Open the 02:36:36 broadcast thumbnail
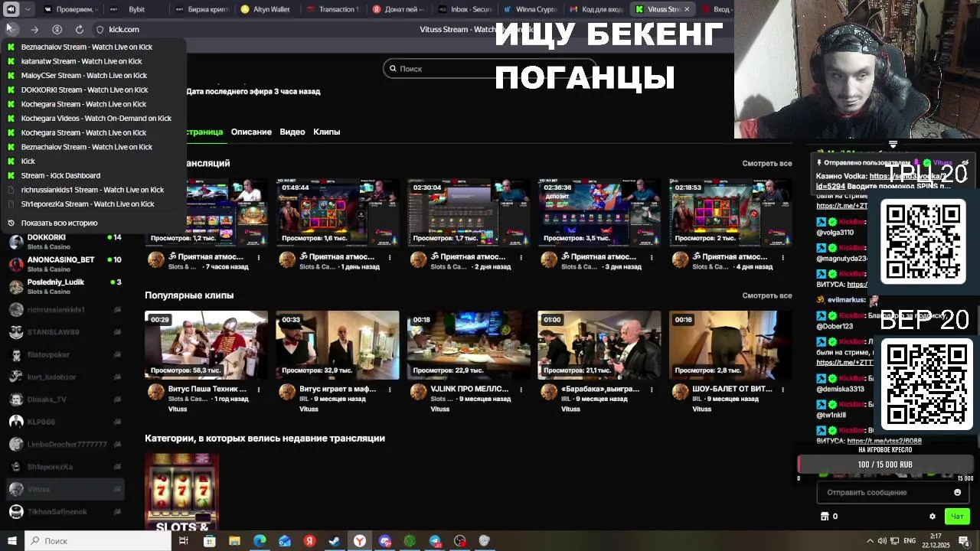The image size is (980, 551). point(599,213)
